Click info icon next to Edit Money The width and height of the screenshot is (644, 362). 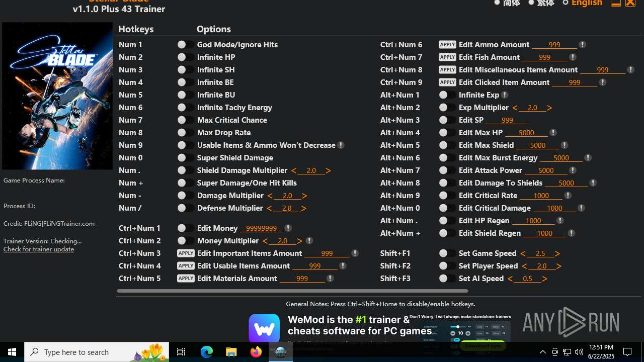(288, 228)
